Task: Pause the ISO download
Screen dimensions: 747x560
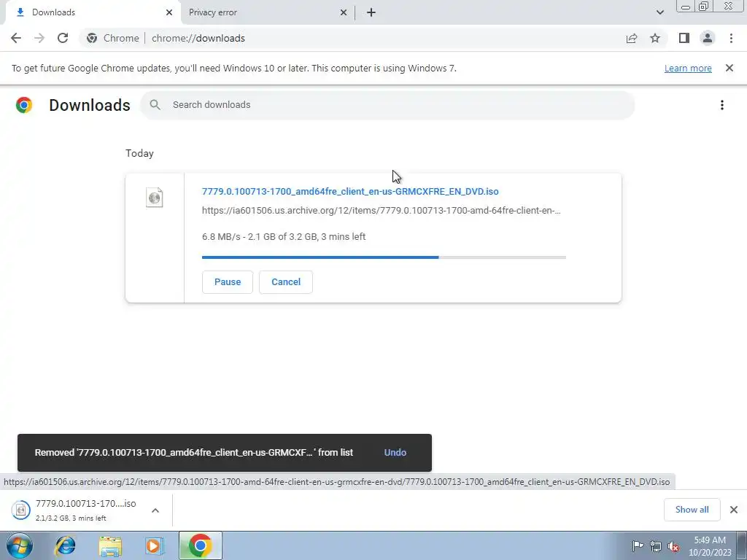Action: [x=228, y=282]
